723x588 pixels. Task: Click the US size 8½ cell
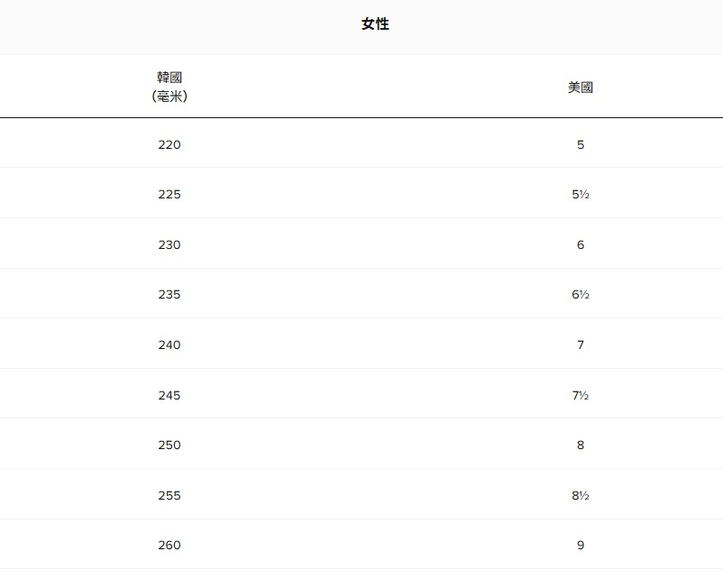pos(581,495)
